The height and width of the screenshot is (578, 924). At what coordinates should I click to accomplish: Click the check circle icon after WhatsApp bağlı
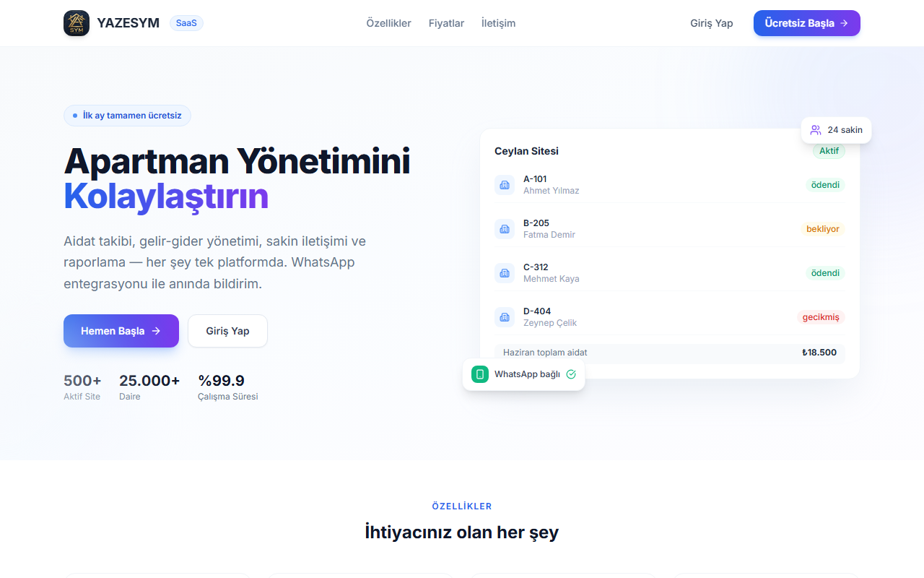click(x=571, y=374)
